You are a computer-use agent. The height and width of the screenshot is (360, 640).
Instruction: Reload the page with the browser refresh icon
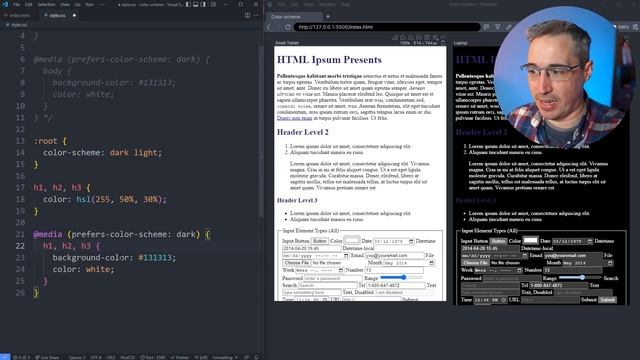pyautogui.click(x=288, y=27)
